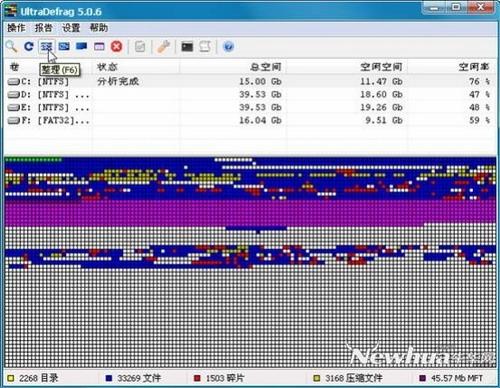Click the 分析完成 status cell
This screenshot has height=388, width=500.
click(x=118, y=81)
